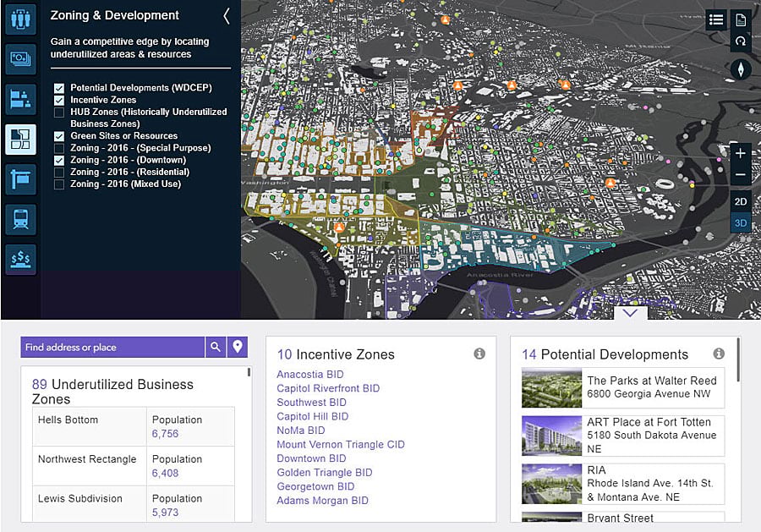Image resolution: width=761 pixels, height=532 pixels.
Task: Toggle Incentive Zones layer checkbox
Action: point(59,100)
